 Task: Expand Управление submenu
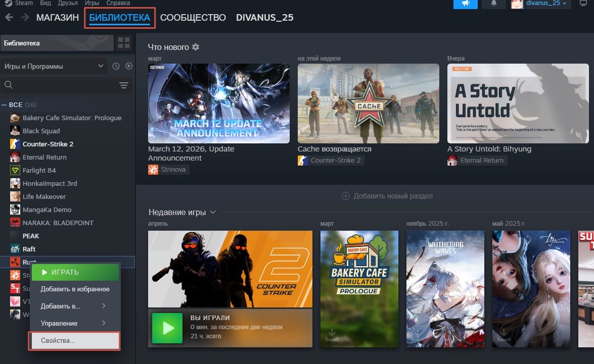coord(75,323)
